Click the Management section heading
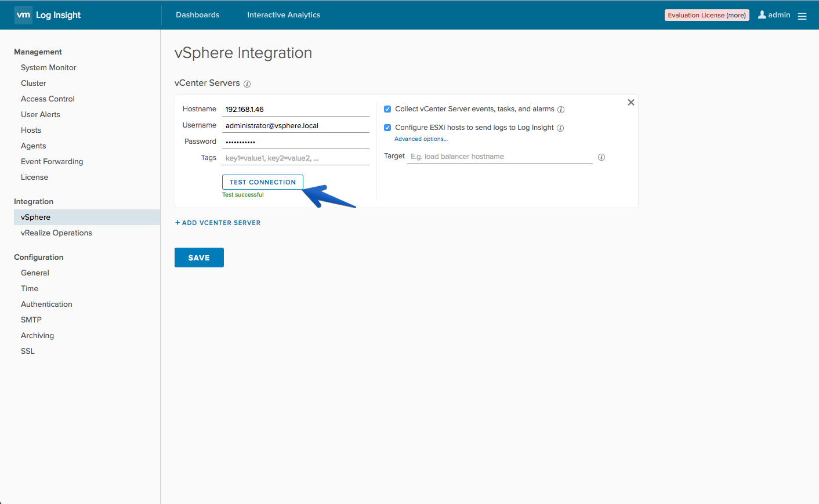 38,52
